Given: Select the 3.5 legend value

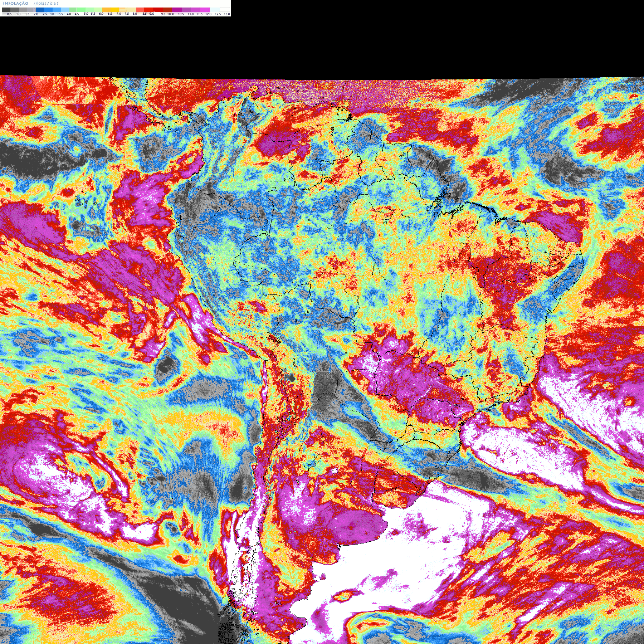Looking at the screenshot, I should coord(61,14).
